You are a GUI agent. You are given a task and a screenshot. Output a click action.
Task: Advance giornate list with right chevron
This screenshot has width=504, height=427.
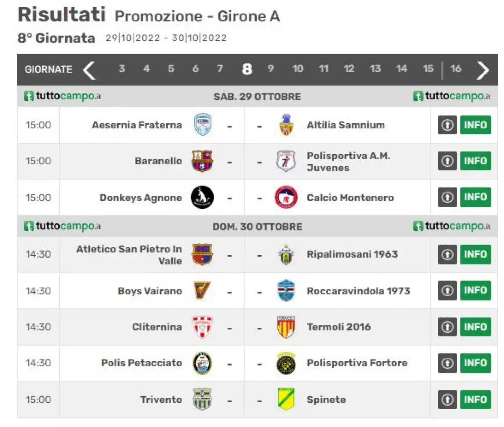pos(482,70)
